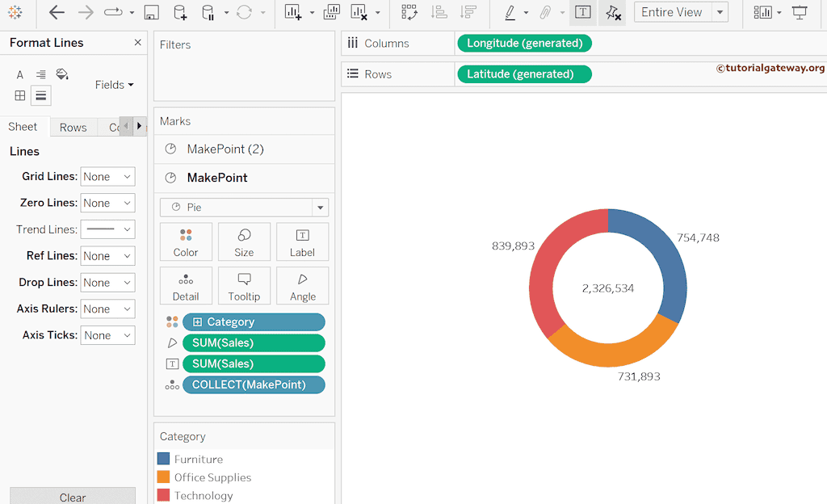This screenshot has width=827, height=504.
Task: Select the MakePoint marks card
Action: coord(244,178)
